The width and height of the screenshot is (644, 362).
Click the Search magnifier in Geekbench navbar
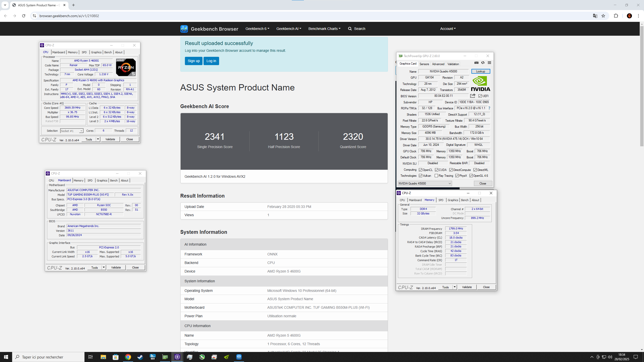(x=350, y=29)
